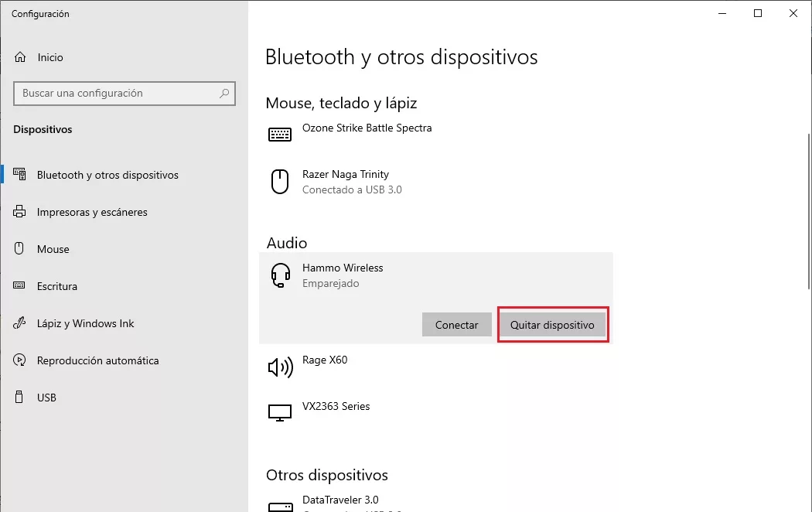Click the keyboard icon for Ozone Strike

point(279,135)
